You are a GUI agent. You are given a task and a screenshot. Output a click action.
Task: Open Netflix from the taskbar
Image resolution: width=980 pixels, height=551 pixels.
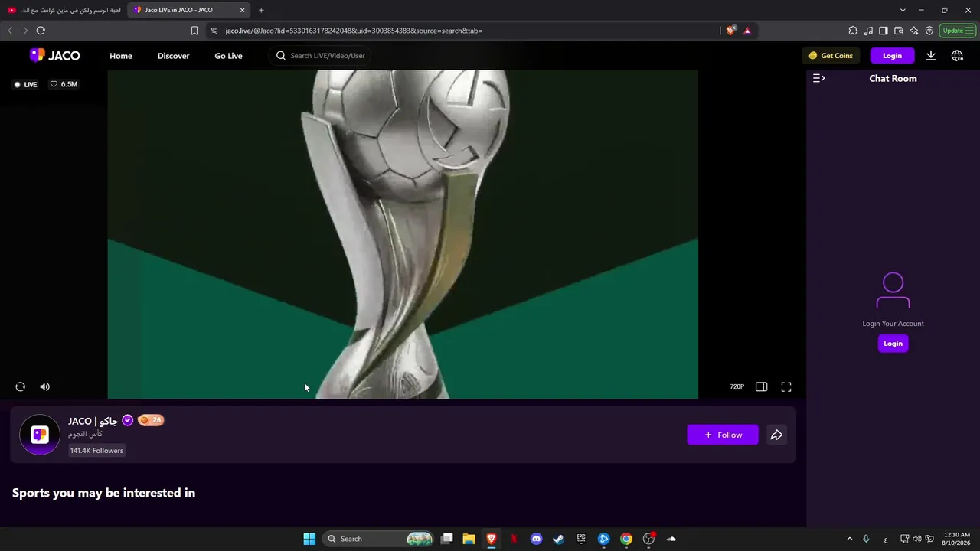click(514, 539)
